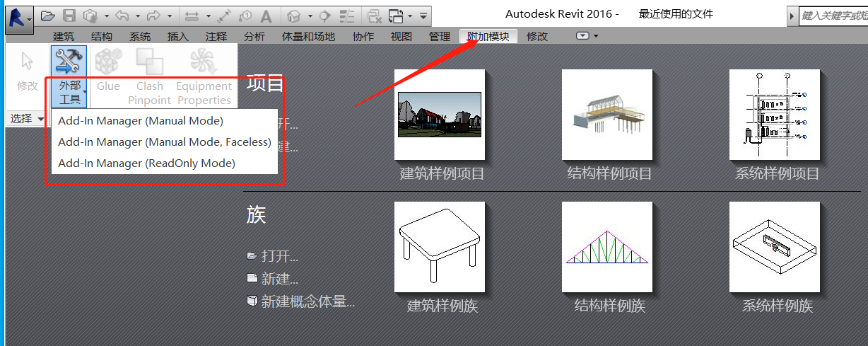Screen dimensions: 868x346
Task: Open the 建筑样例族 table thumbnail
Action: pos(440,247)
